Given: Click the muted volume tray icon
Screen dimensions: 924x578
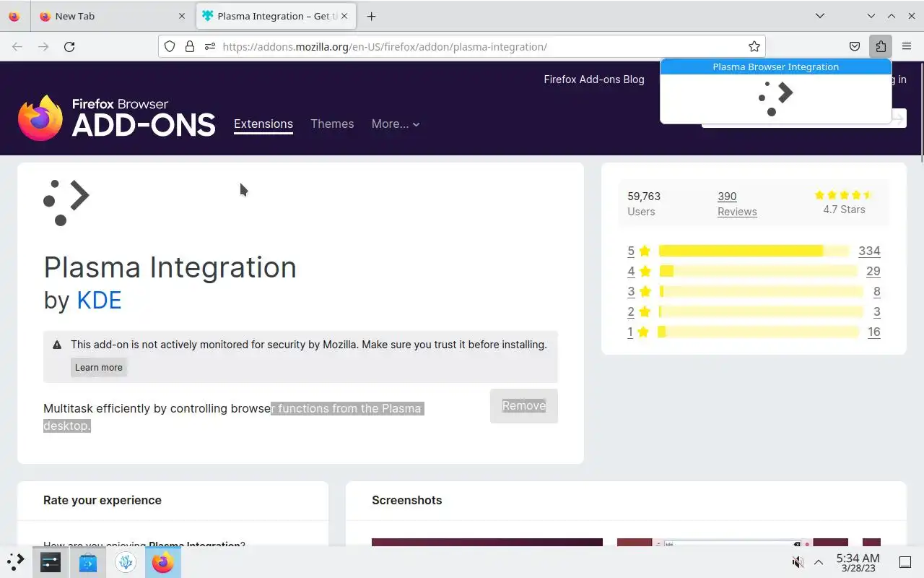Looking at the screenshot, I should 798,562.
